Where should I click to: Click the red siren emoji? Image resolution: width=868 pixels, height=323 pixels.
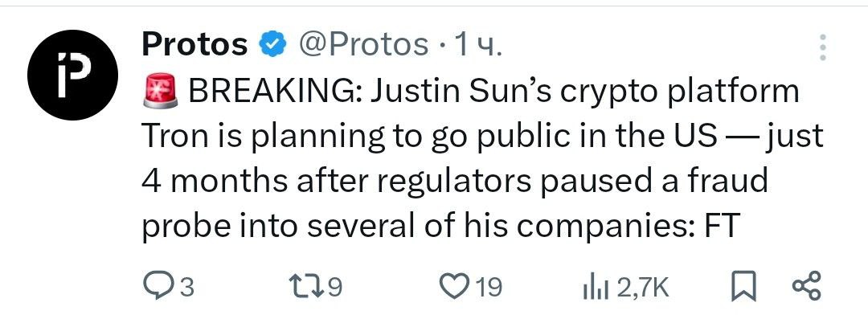coord(161,92)
